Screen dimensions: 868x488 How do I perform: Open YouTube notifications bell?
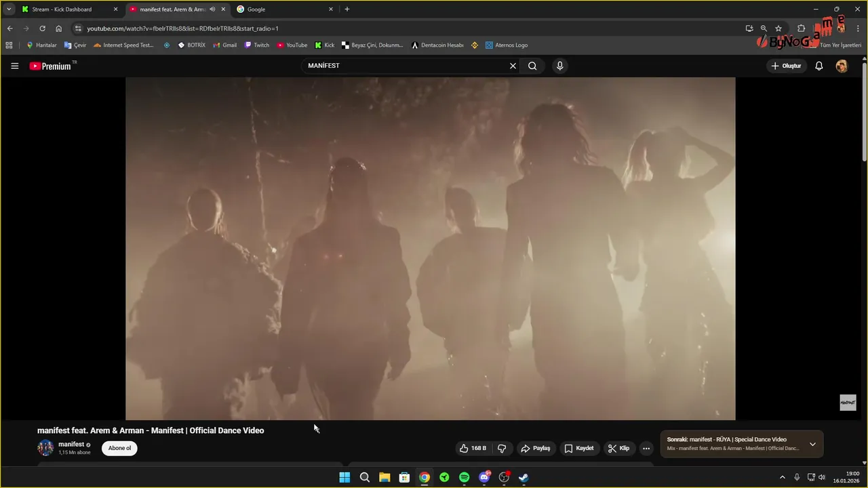point(819,66)
